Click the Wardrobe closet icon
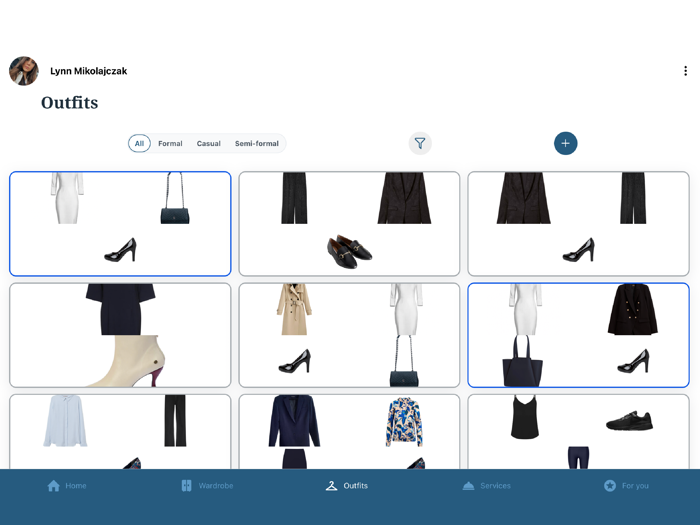 click(x=187, y=486)
